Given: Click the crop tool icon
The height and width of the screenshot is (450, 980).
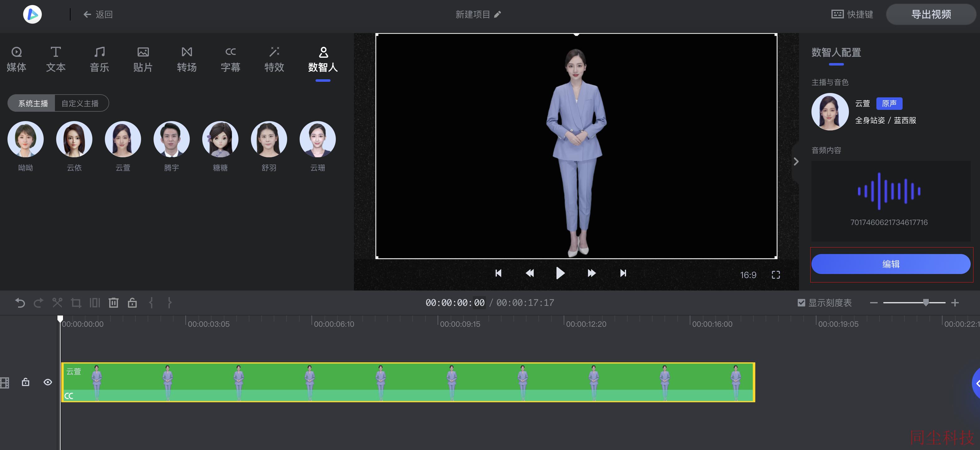Looking at the screenshot, I should click(x=76, y=303).
